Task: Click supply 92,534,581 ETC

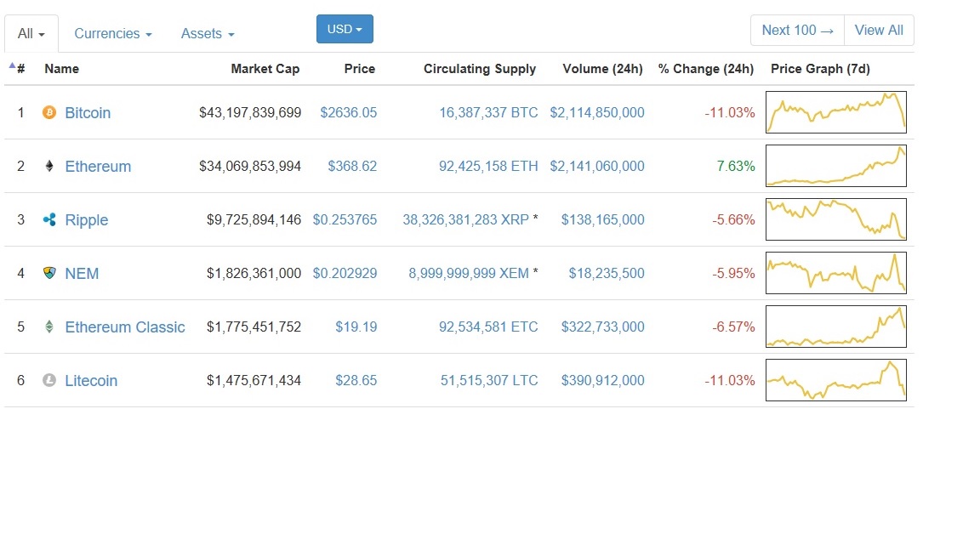Action: click(x=488, y=327)
